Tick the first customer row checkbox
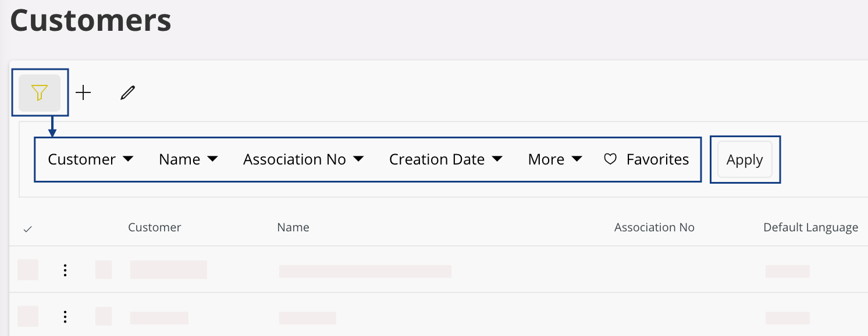This screenshot has height=336, width=868. click(x=28, y=270)
